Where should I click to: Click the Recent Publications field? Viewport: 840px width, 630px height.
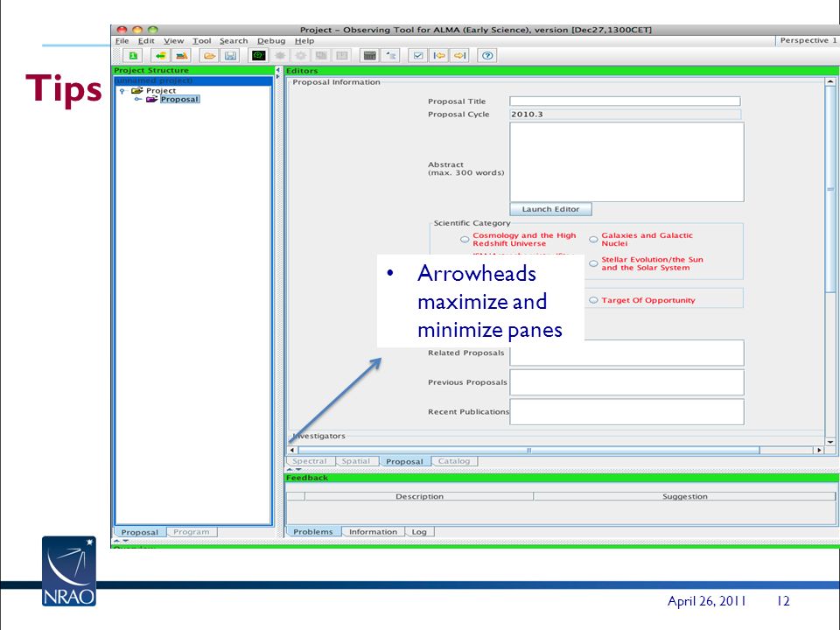point(626,412)
